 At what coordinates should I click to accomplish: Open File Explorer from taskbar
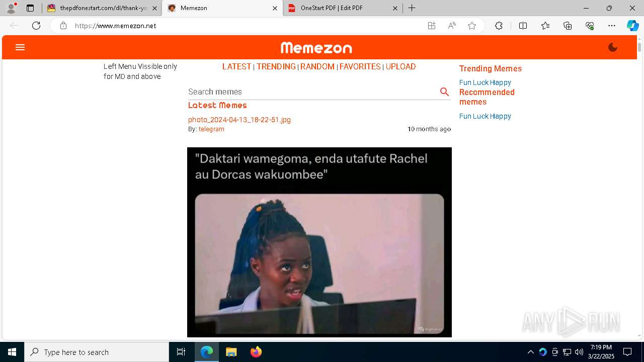(231, 352)
